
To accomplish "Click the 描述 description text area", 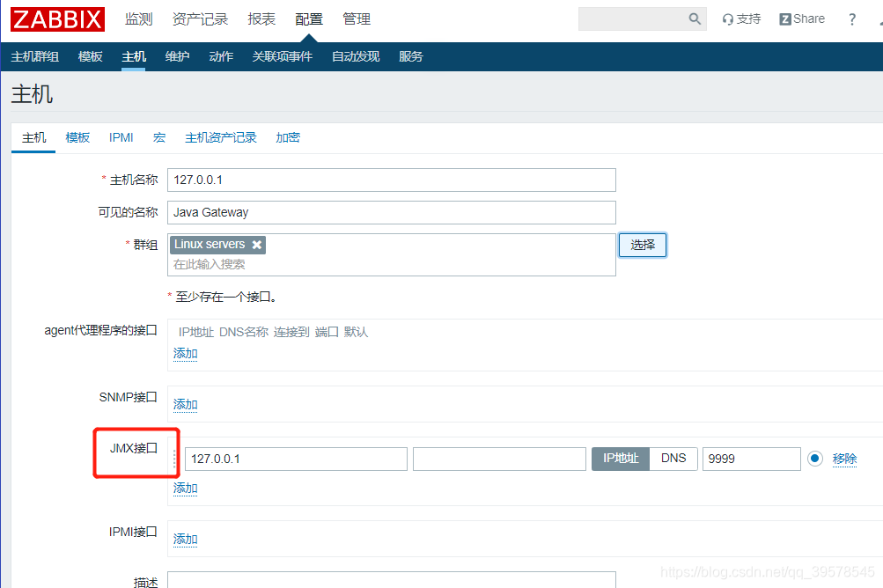I will coord(392,580).
